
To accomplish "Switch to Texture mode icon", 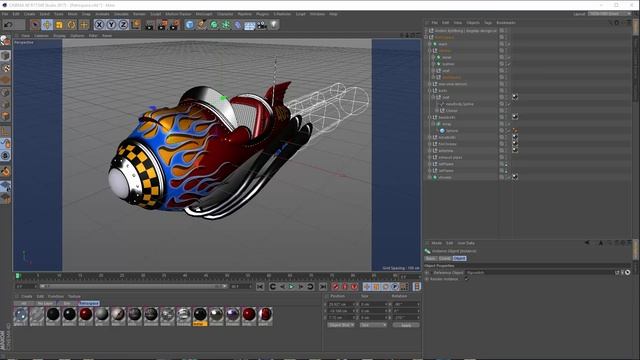I will click(x=5, y=68).
